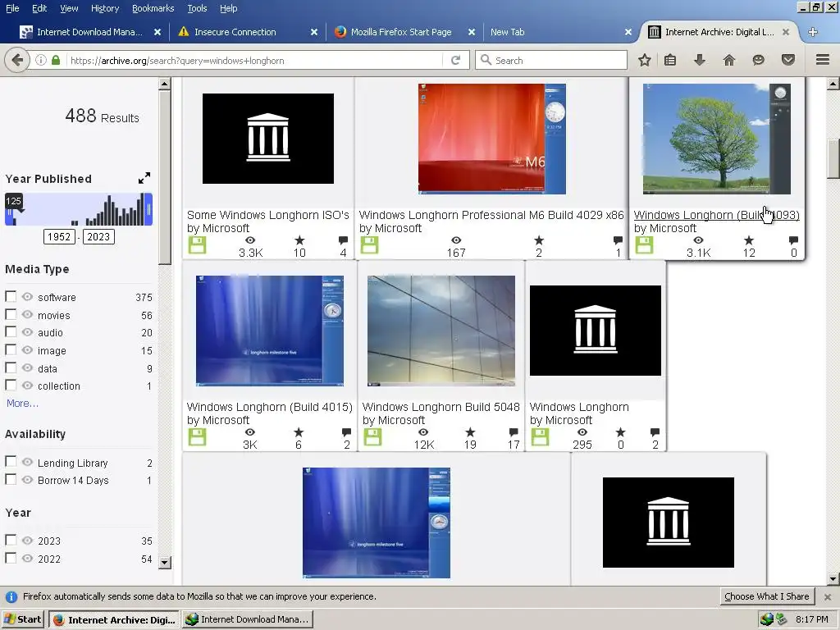Open the Bookmarks menu

153,8
